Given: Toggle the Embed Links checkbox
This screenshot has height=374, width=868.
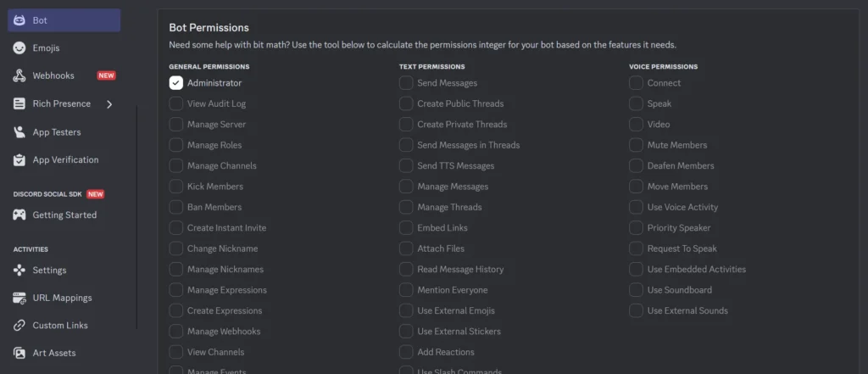Looking at the screenshot, I should [x=406, y=228].
